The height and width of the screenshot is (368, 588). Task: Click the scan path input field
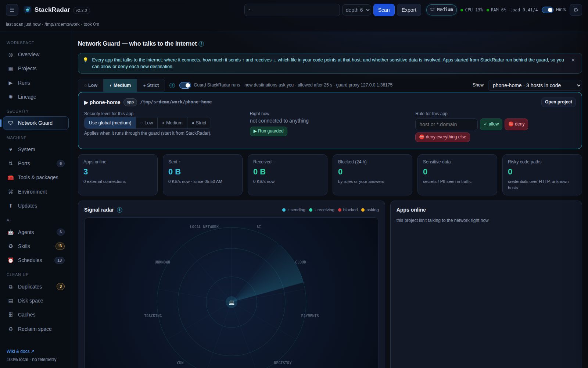pos(292,10)
